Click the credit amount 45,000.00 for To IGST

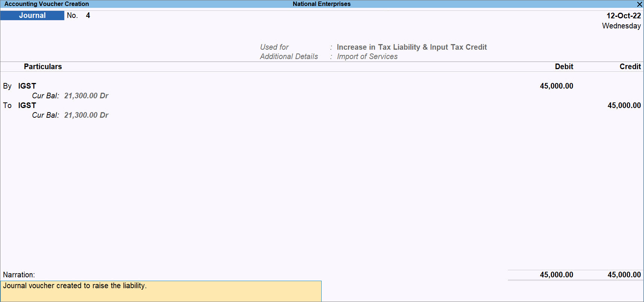(624, 105)
